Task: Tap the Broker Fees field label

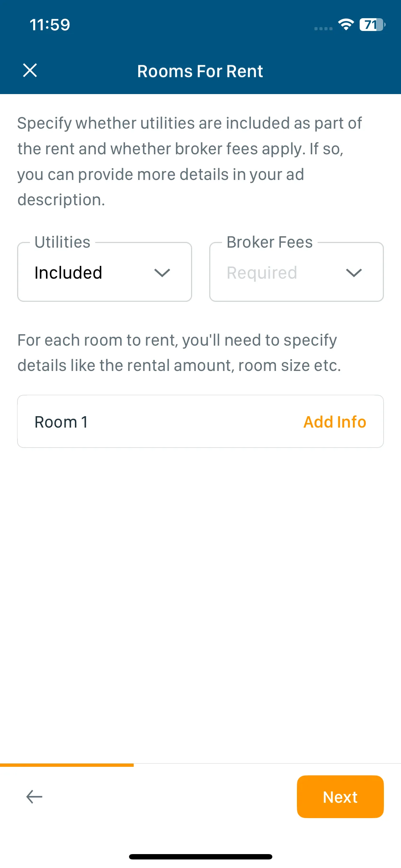Action: 270,242
